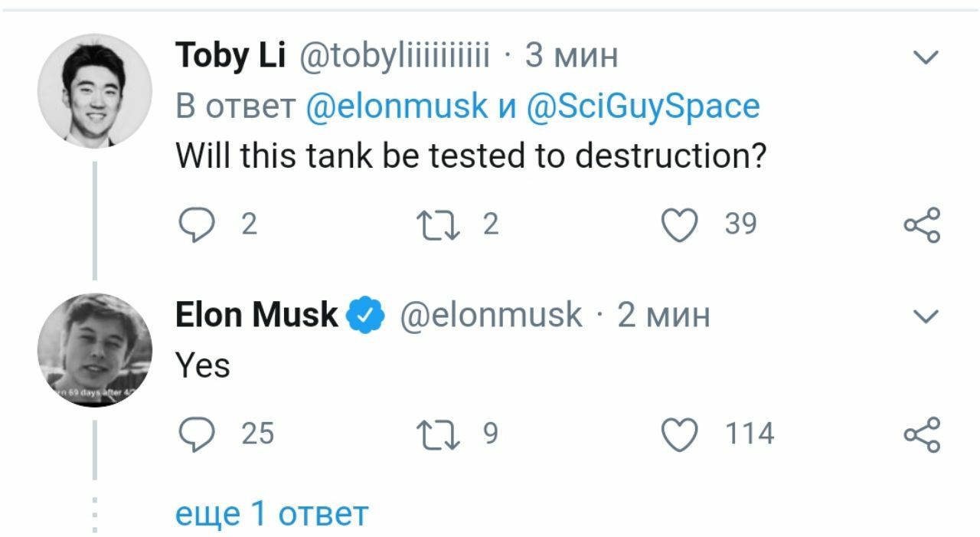Reply to Elon Musk's Yes tweet
980x537 pixels.
195,435
